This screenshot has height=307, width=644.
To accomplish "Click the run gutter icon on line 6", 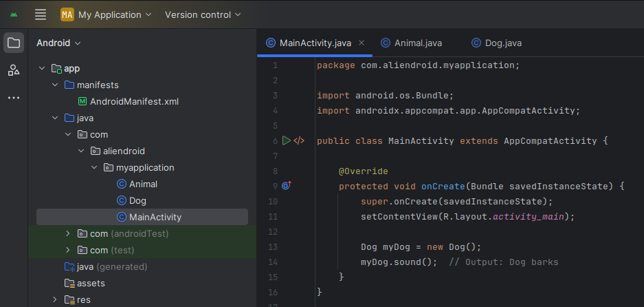I will point(287,140).
